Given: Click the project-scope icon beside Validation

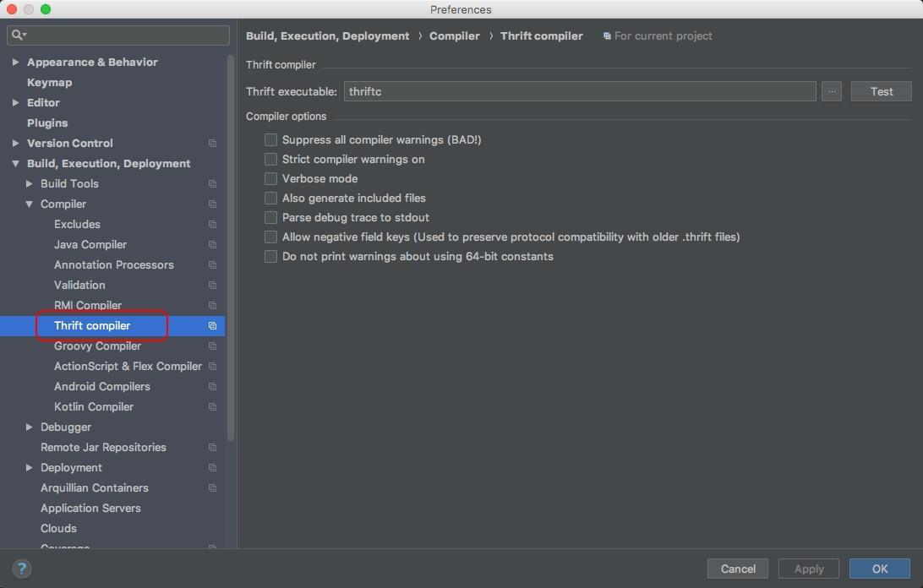Looking at the screenshot, I should click(212, 285).
